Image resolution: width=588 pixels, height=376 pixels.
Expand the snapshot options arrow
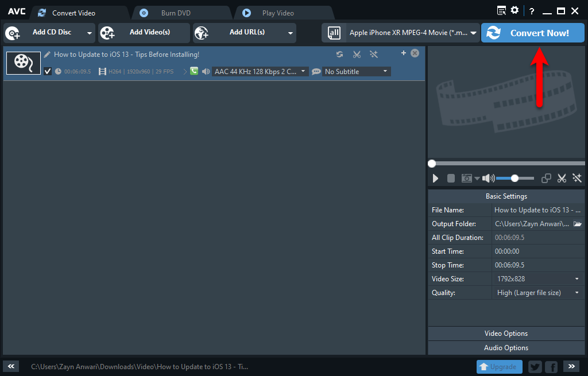[477, 179]
